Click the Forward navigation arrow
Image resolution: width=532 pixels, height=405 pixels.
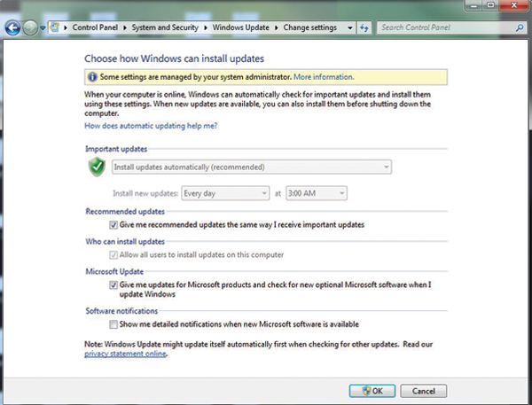tap(30, 27)
